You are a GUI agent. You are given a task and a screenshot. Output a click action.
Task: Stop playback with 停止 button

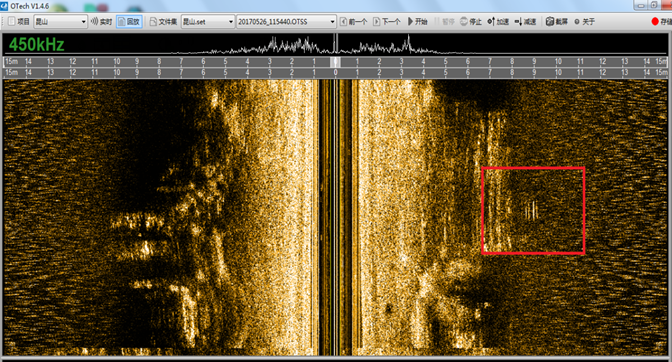tap(471, 21)
